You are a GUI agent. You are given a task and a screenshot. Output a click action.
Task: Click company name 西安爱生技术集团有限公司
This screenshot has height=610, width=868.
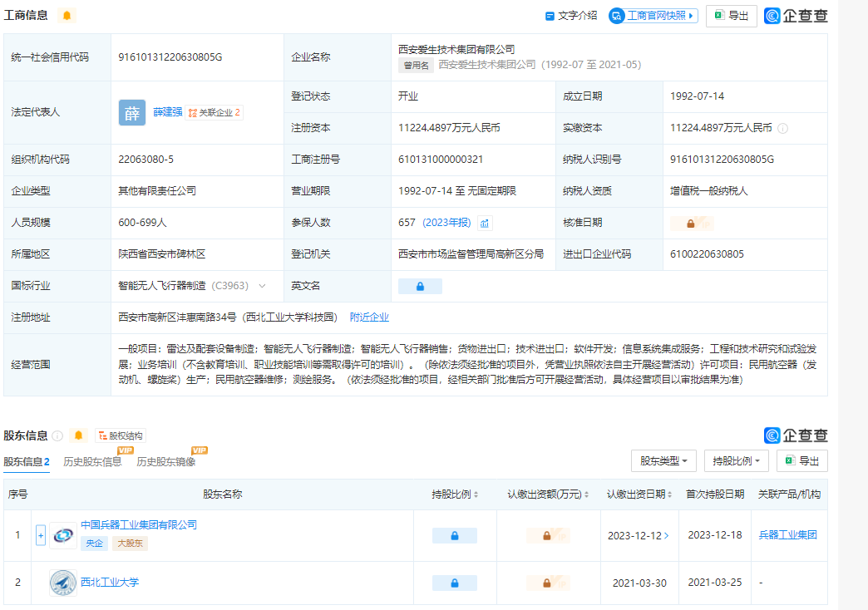click(456, 49)
